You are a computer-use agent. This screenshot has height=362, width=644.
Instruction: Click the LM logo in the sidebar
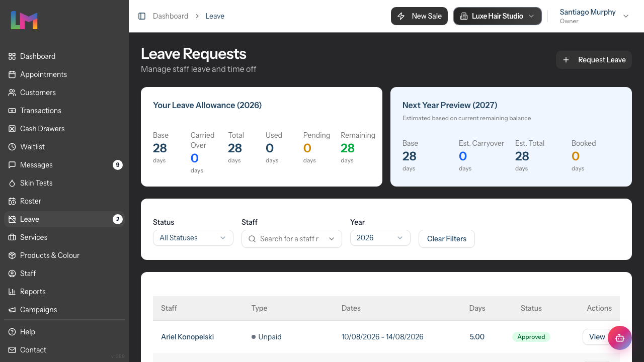click(24, 20)
